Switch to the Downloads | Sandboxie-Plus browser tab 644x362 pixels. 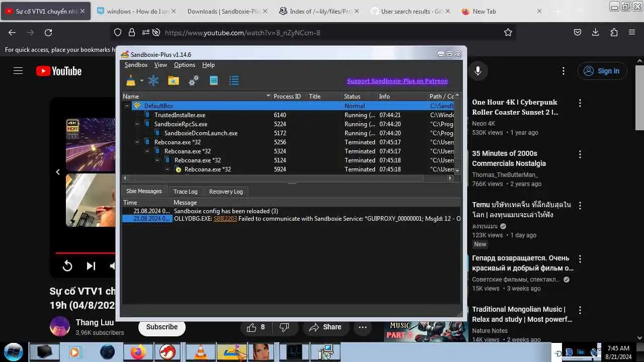[x=224, y=11]
